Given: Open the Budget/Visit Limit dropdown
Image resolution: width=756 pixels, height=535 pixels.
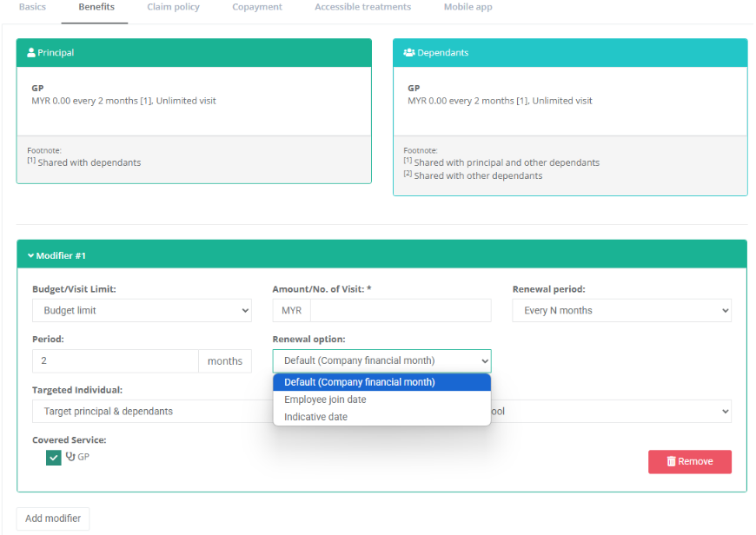Looking at the screenshot, I should pyautogui.click(x=142, y=311).
